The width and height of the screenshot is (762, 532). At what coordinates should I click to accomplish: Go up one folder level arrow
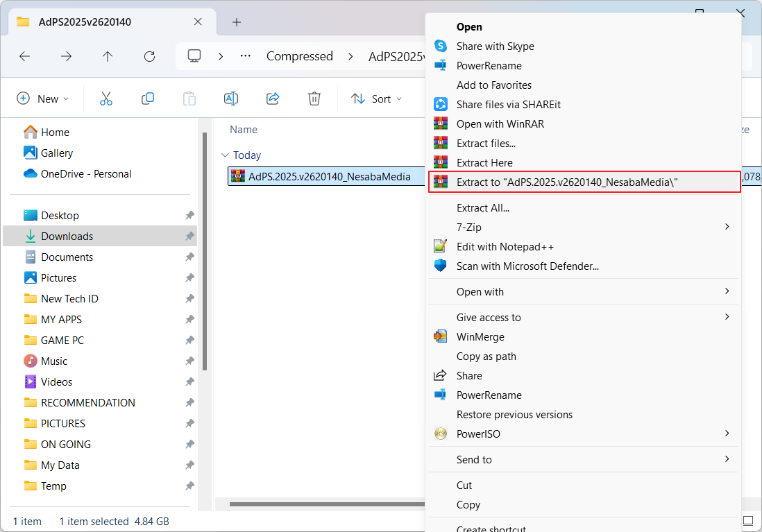click(108, 56)
